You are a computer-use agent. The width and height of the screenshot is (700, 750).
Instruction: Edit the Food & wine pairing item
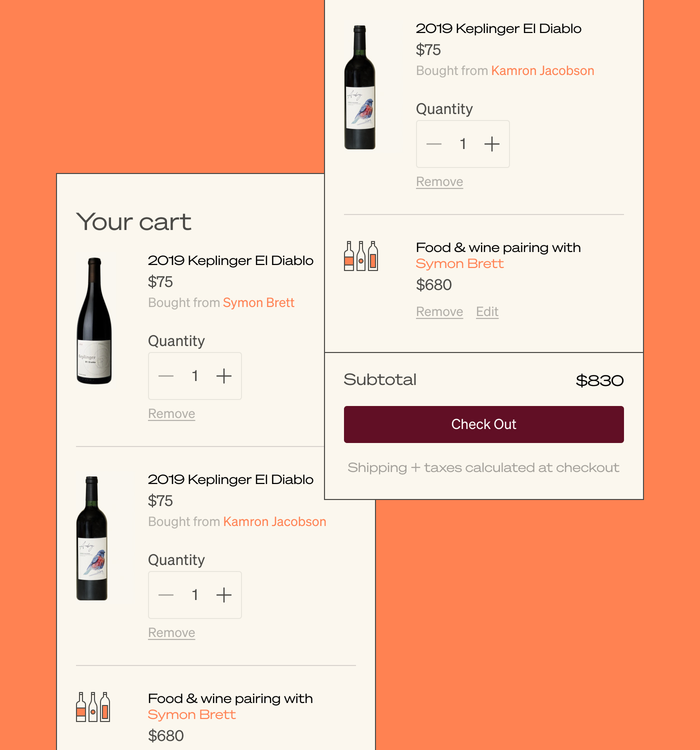coord(486,311)
